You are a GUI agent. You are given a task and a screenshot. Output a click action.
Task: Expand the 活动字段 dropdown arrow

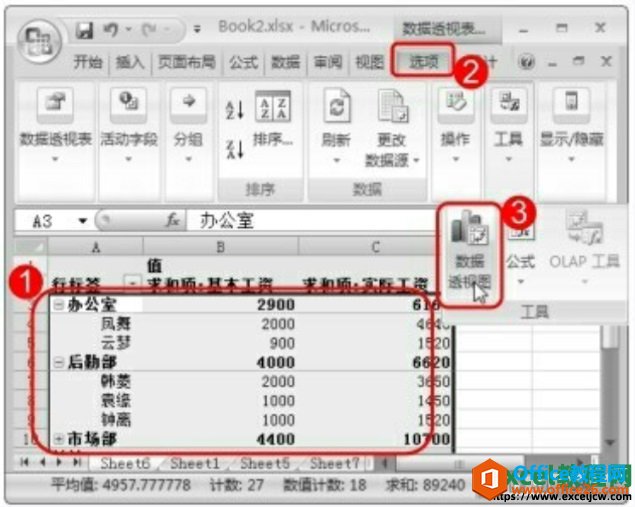click(128, 159)
